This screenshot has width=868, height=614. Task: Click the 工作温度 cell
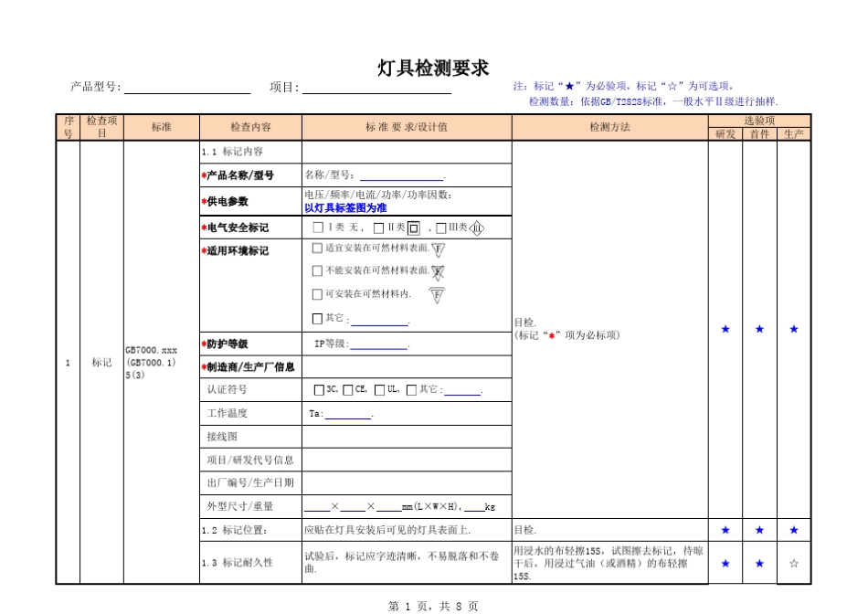click(x=250, y=414)
